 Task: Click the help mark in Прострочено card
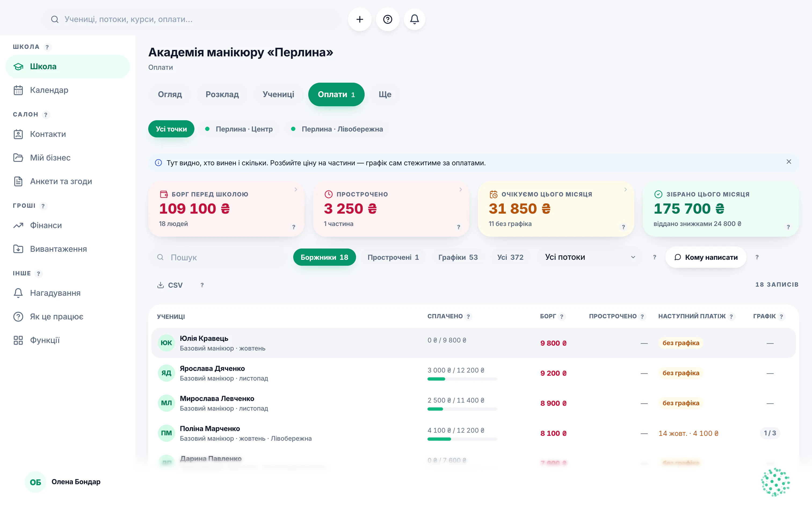pos(458,227)
